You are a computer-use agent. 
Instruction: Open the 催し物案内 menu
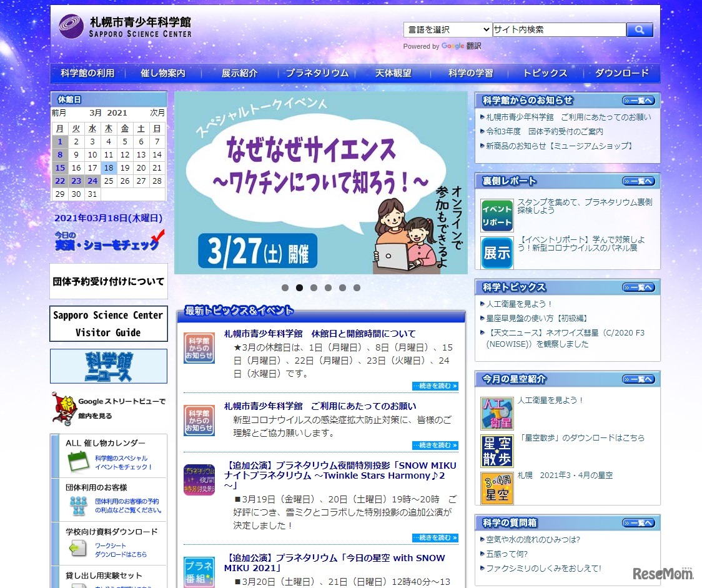click(163, 73)
